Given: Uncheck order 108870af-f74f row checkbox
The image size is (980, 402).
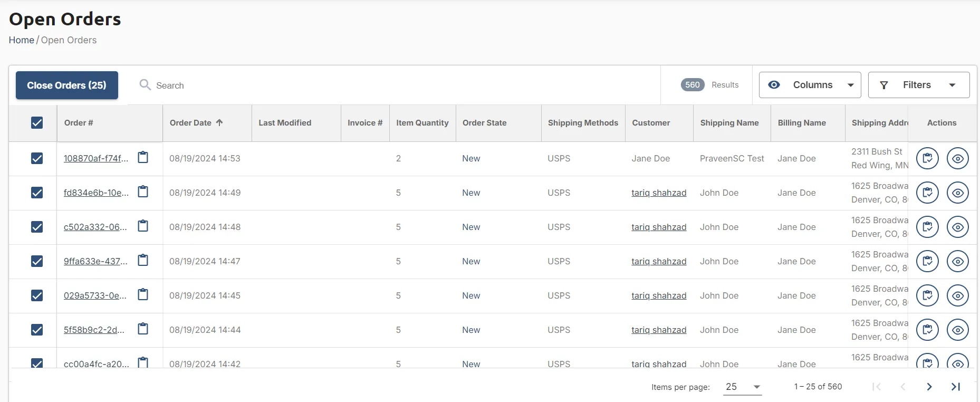Looking at the screenshot, I should [x=37, y=158].
